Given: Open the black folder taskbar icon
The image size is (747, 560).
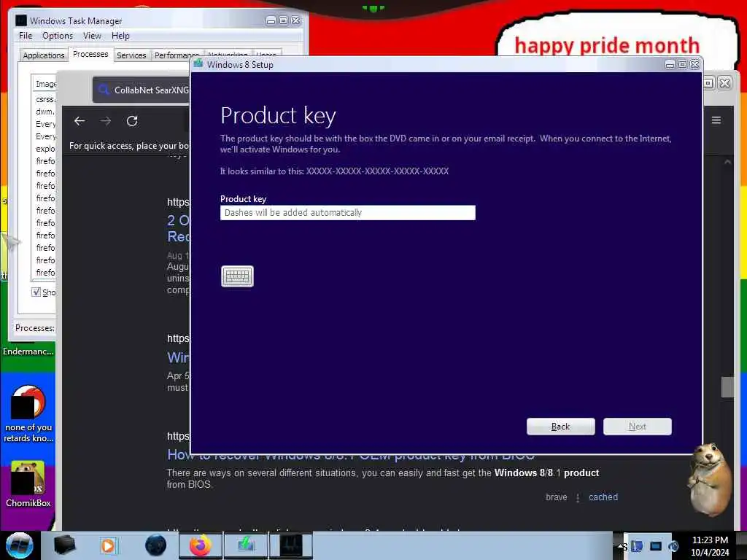Looking at the screenshot, I should click(64, 545).
